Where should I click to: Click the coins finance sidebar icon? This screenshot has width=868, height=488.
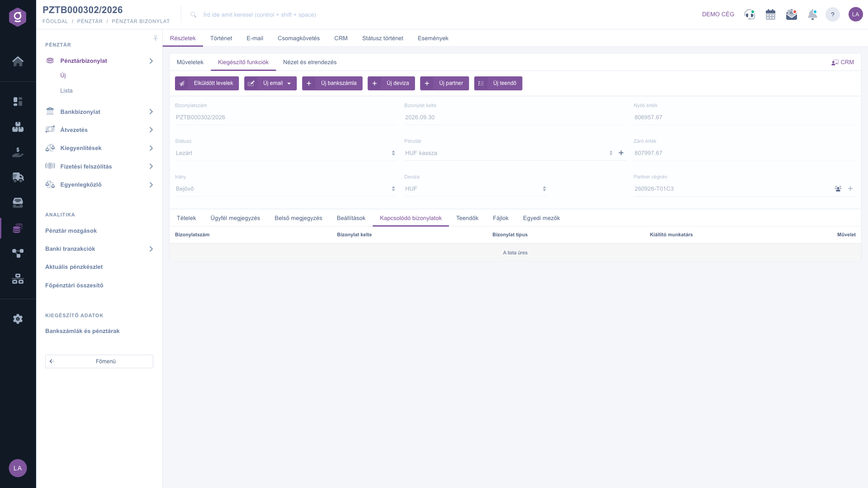18,228
